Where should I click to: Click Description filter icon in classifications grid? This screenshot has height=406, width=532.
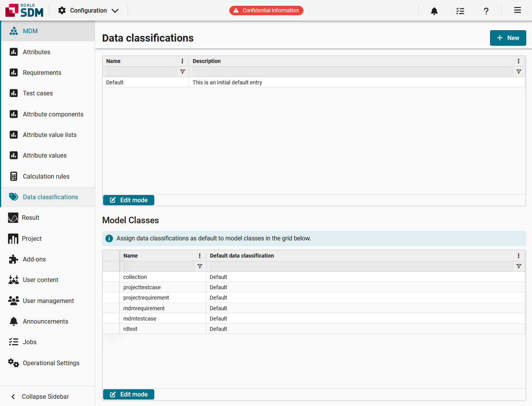pos(519,72)
